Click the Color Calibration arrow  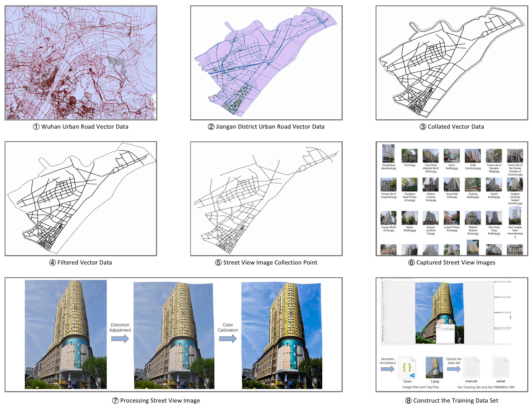pyautogui.click(x=228, y=338)
